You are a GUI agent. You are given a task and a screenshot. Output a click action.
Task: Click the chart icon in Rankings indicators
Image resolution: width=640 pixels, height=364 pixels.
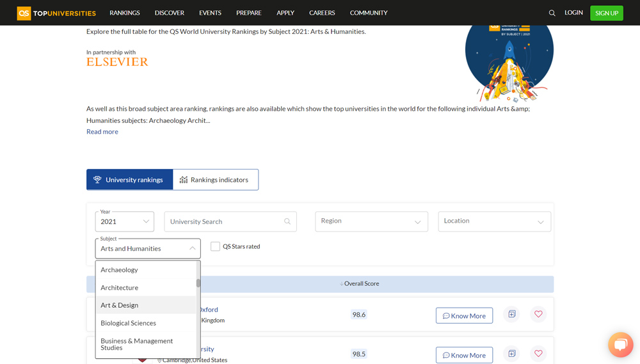click(x=184, y=180)
